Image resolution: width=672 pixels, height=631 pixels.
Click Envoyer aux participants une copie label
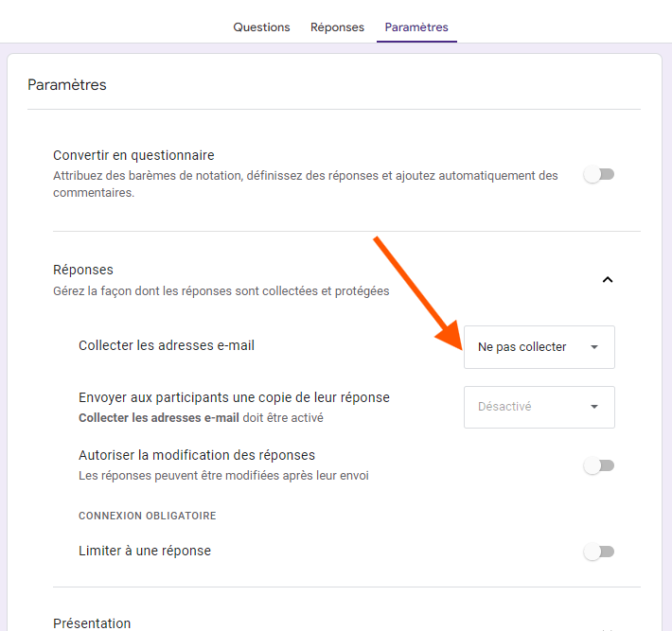234,397
